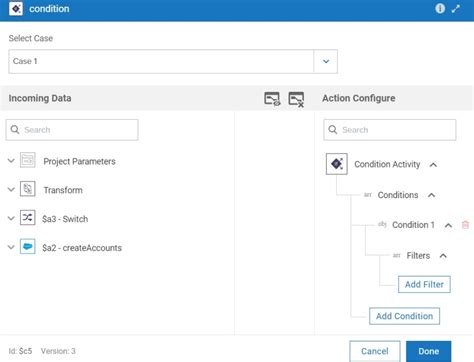Select the Condition 1 label
The height and width of the screenshot is (362, 474).
(x=413, y=225)
